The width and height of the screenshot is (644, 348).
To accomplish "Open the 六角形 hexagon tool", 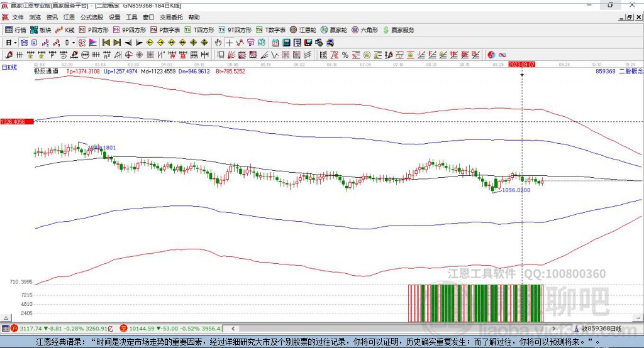I will [365, 30].
